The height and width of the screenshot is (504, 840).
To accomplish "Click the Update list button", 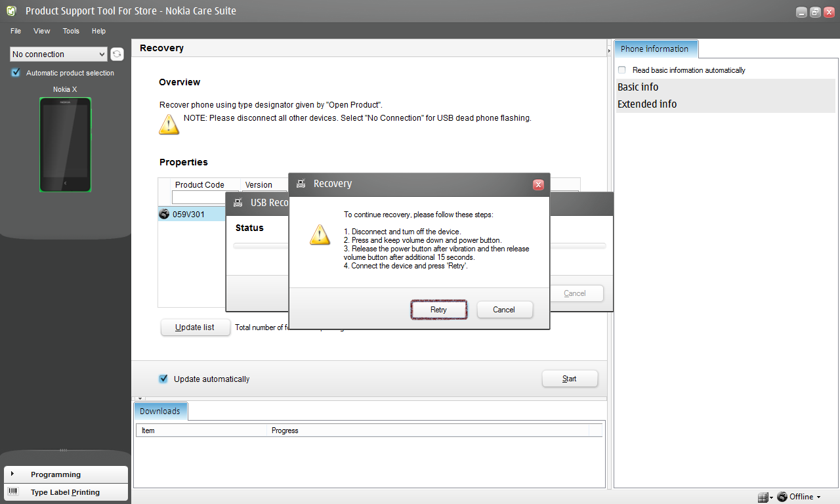I will (x=195, y=327).
